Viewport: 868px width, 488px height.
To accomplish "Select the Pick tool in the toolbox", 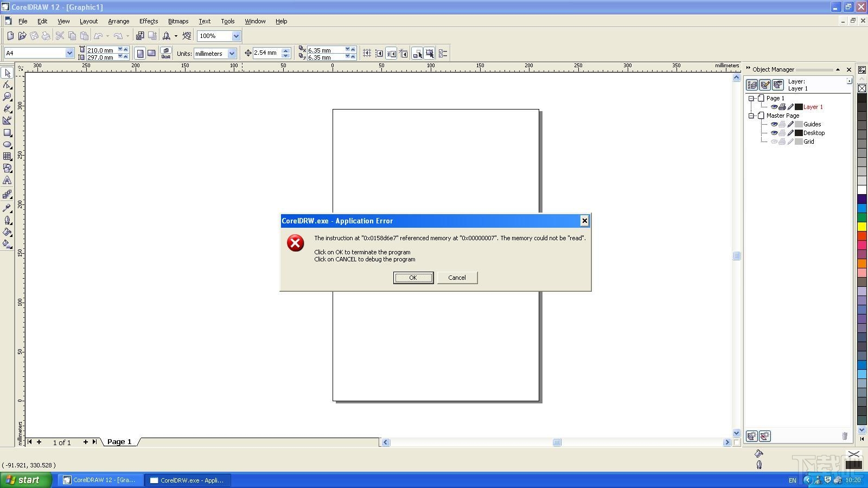I will point(7,73).
